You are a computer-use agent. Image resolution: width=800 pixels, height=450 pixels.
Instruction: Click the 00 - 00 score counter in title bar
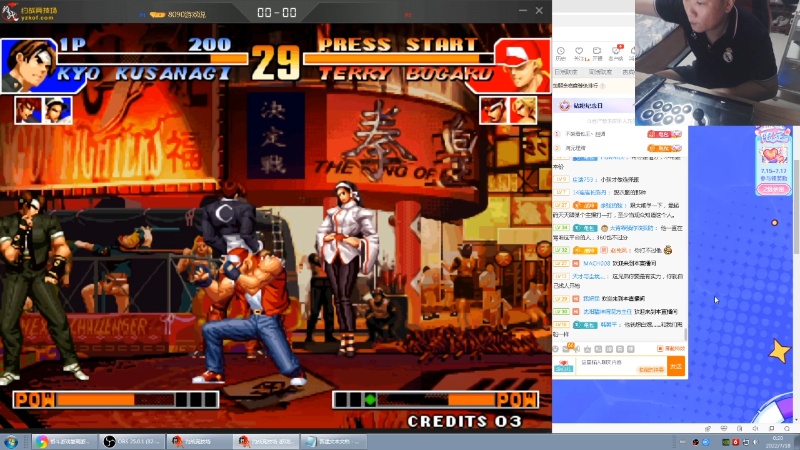277,12
